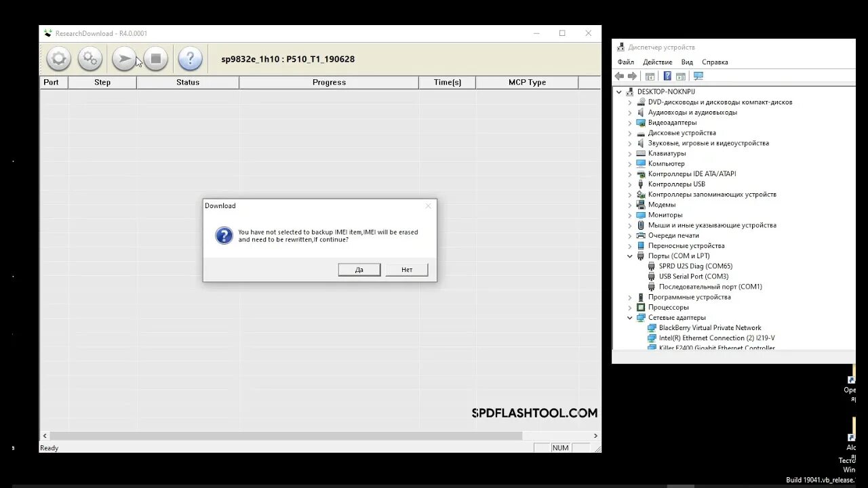Click the Модемы category icon
The image size is (868, 488).
point(641,205)
